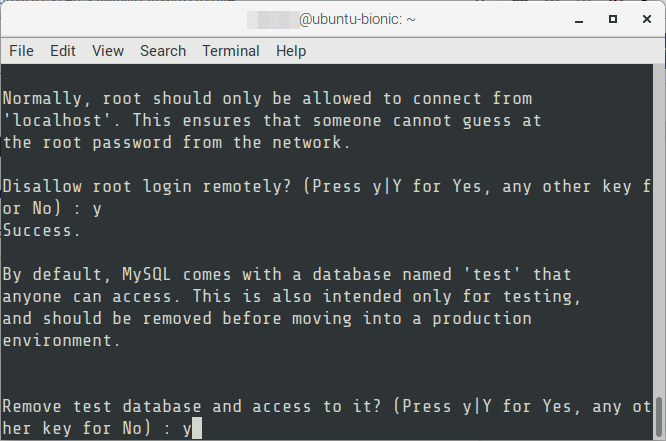Open the Search menu
Image resolution: width=666 pixels, height=441 pixels.
point(163,51)
